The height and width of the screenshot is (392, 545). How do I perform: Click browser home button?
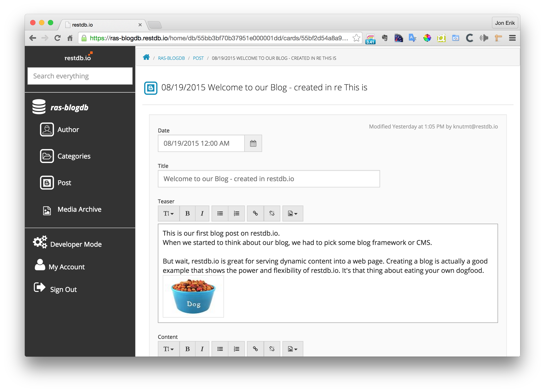click(70, 38)
